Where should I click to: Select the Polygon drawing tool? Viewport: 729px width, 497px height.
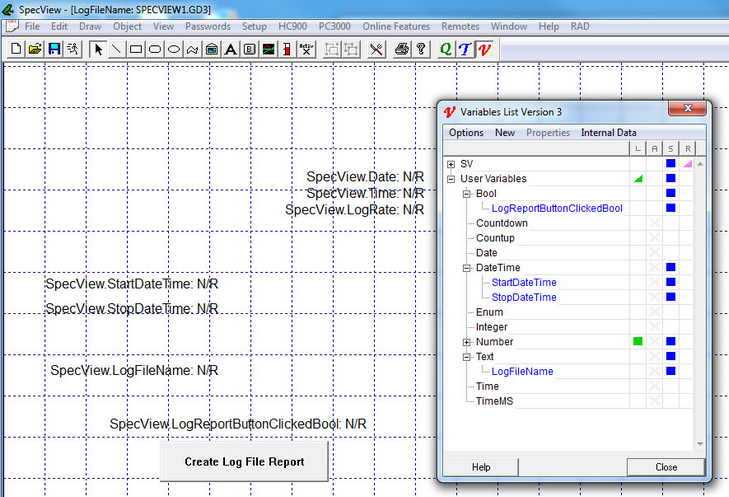(x=192, y=49)
